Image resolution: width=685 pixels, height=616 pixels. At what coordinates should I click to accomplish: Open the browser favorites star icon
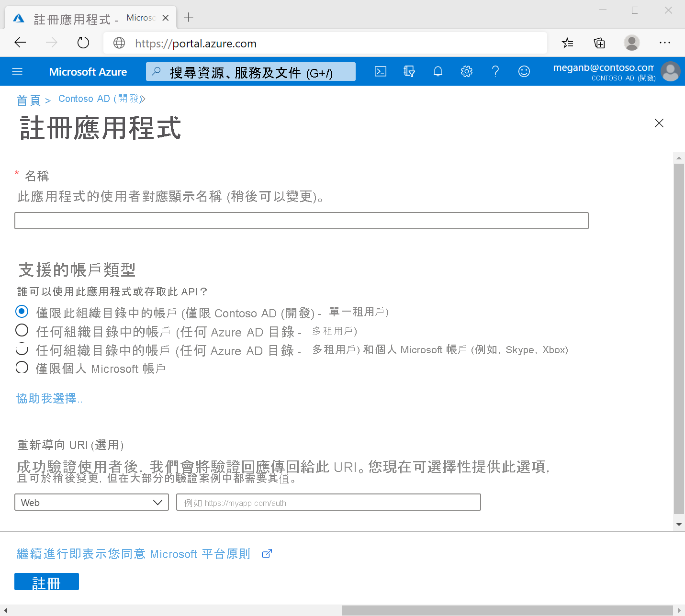pos(568,43)
